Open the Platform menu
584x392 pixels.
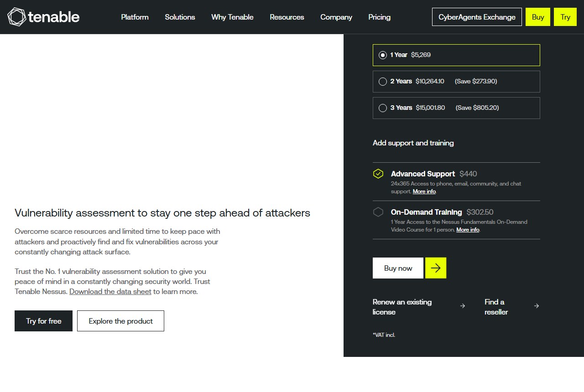[135, 17]
